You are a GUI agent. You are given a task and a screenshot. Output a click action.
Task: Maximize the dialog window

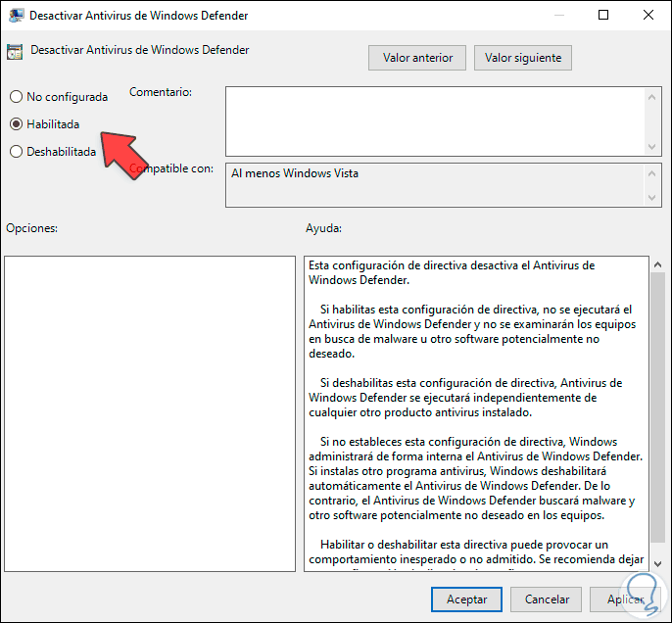pyautogui.click(x=603, y=15)
